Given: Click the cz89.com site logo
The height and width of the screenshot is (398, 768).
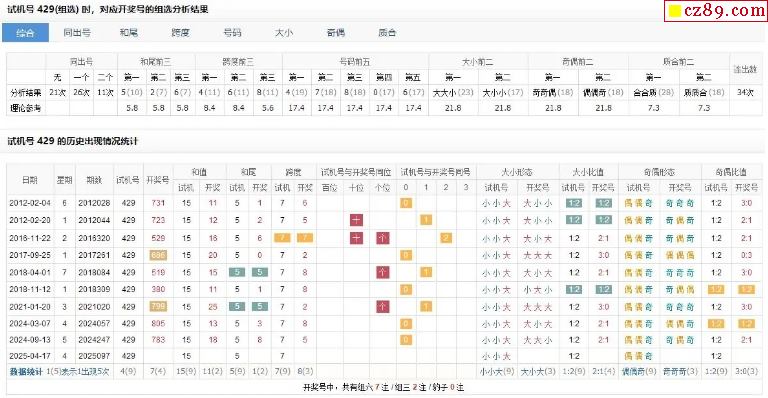Looking at the screenshot, I should coord(716,10).
